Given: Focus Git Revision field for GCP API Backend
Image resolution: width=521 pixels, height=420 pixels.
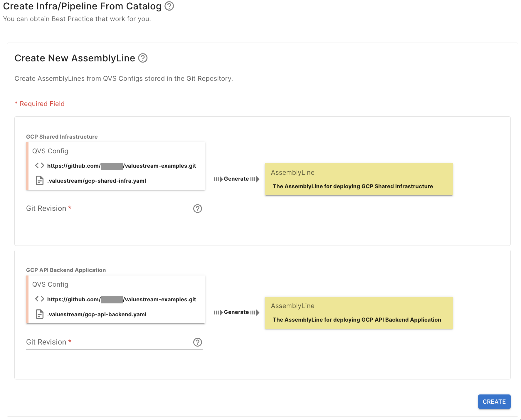Looking at the screenshot, I should pyautogui.click(x=109, y=342).
